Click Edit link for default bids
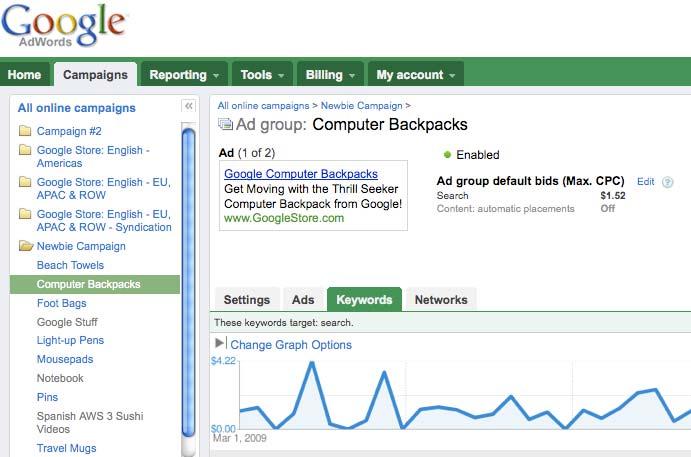 645,182
